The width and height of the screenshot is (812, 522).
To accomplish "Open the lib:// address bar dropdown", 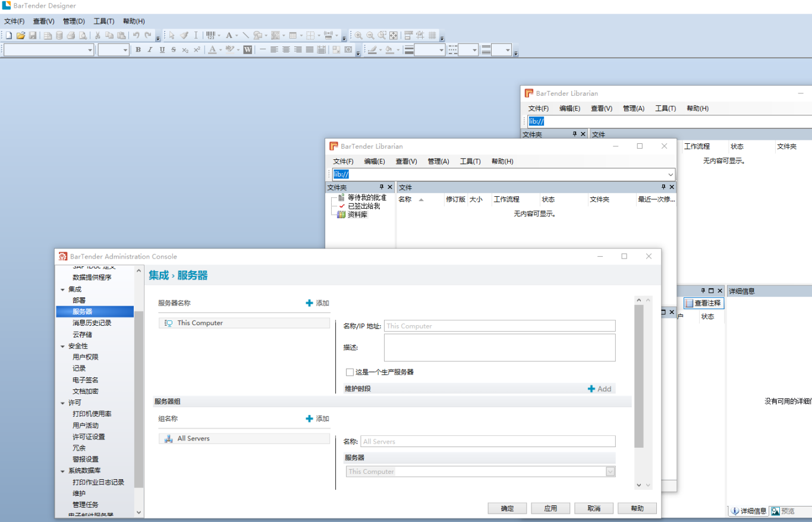I will tap(671, 175).
